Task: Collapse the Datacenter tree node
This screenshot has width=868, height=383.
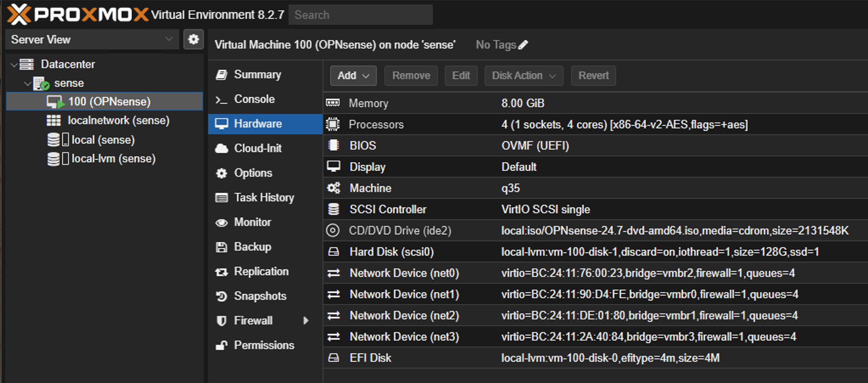Action: tap(14, 65)
